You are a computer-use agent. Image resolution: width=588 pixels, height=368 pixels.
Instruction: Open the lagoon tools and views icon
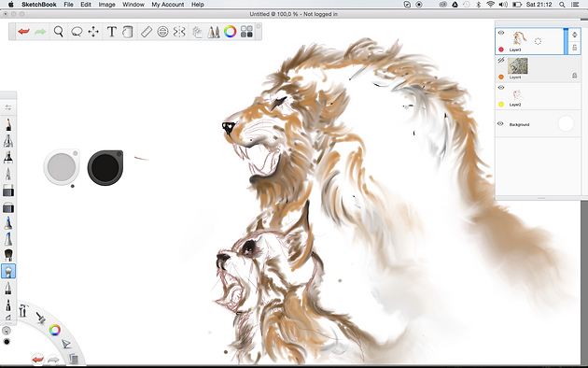point(23,310)
